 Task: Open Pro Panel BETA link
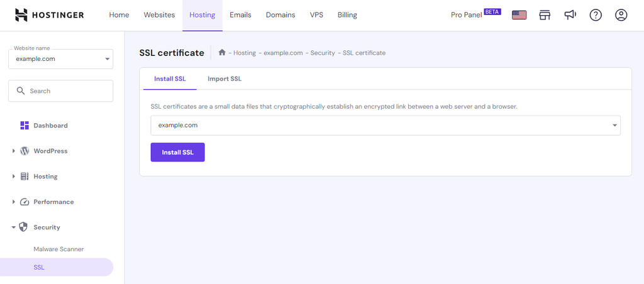point(476,15)
